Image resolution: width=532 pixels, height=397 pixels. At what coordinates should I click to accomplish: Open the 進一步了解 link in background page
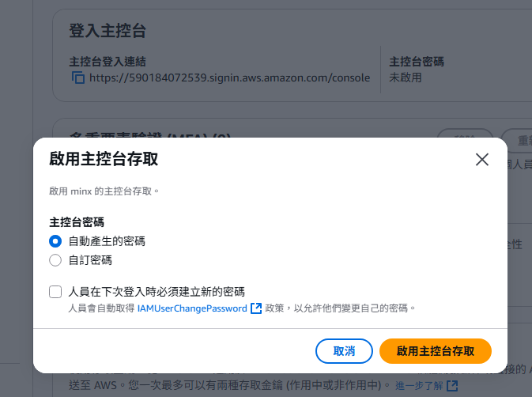419,386
